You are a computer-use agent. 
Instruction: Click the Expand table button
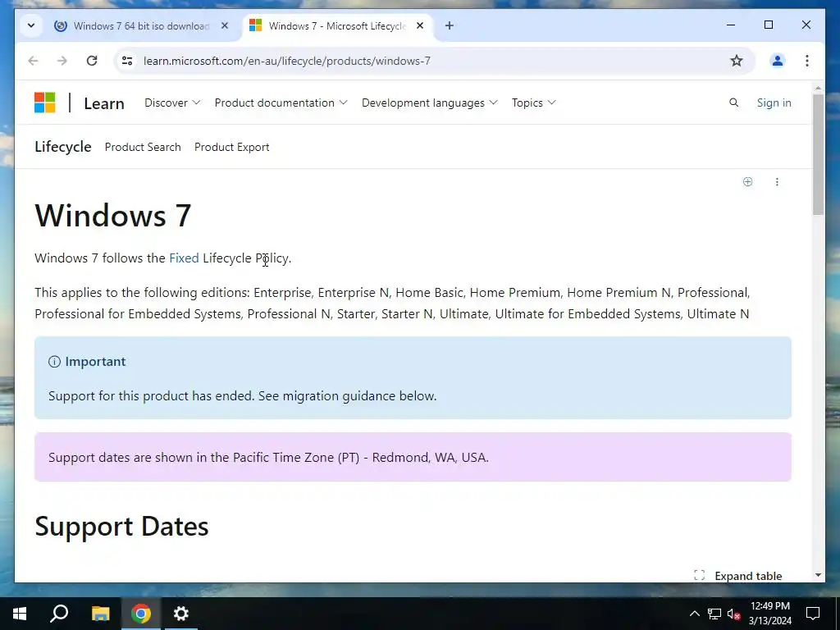[x=738, y=575]
